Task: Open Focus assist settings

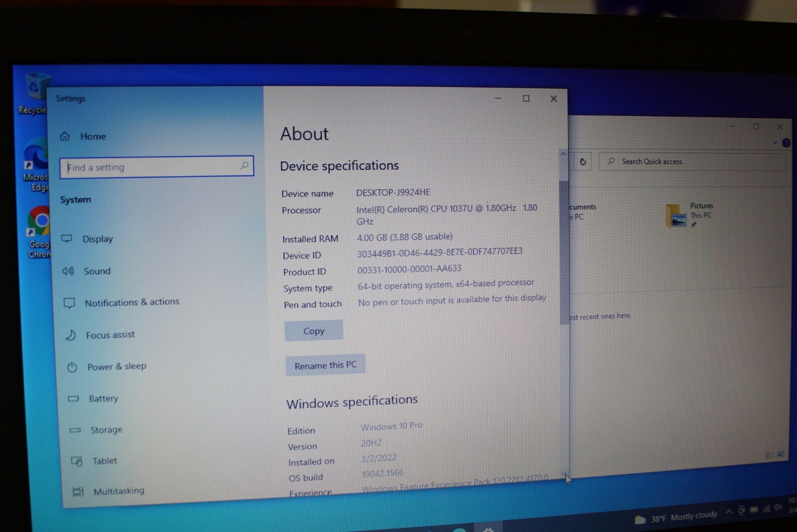Action: (x=100, y=335)
